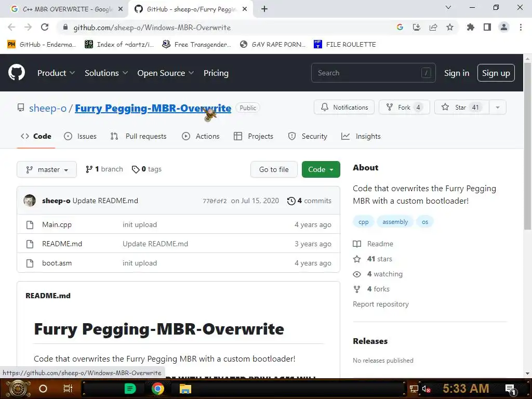Viewport: 532px width, 399px height.
Task: Open the share this page icon
Action: [x=433, y=27]
